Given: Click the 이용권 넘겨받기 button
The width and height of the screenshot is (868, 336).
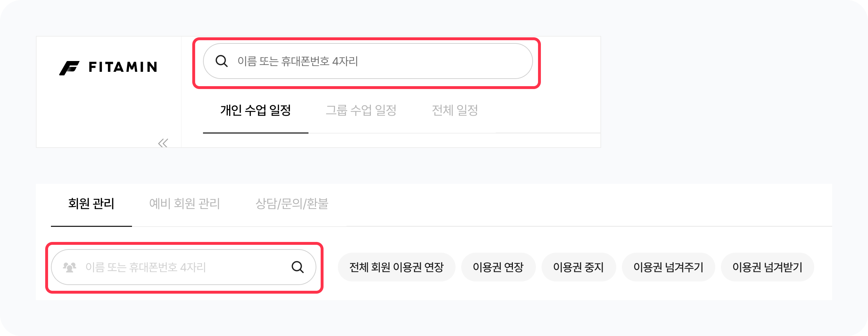Looking at the screenshot, I should tap(767, 267).
